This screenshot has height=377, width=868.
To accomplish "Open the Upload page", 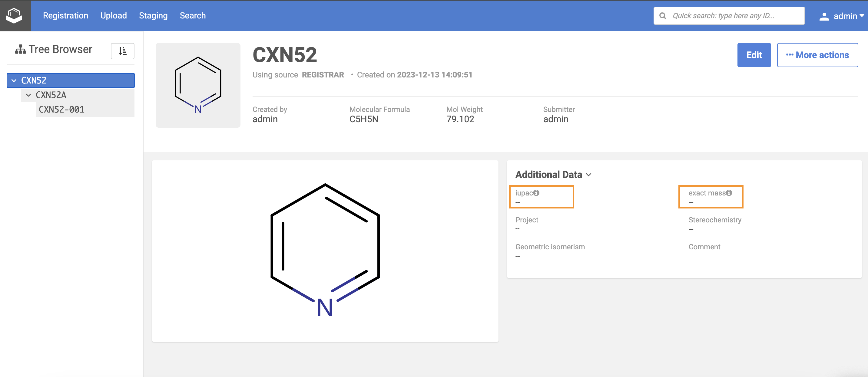I will pos(113,15).
